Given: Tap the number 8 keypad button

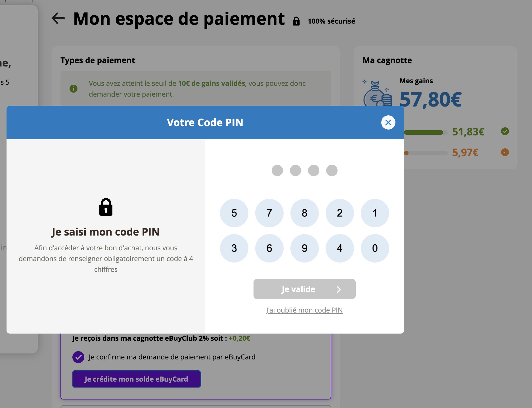Looking at the screenshot, I should click(304, 213).
